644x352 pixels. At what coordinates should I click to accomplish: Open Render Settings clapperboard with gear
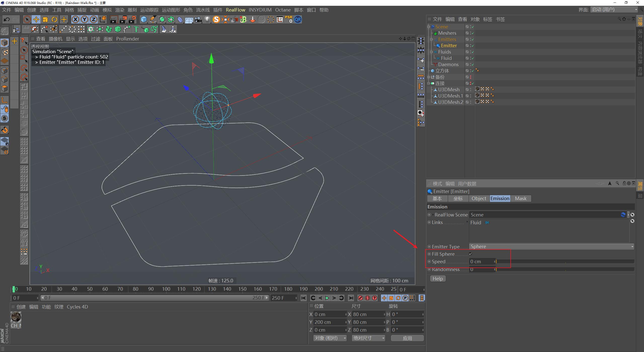point(132,19)
